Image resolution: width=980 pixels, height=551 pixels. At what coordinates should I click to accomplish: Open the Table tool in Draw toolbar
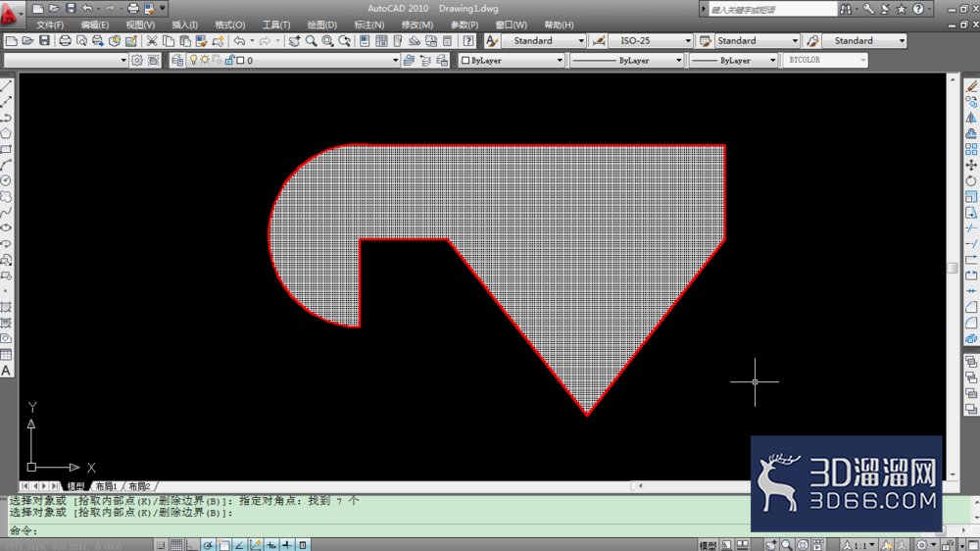tap(6, 355)
